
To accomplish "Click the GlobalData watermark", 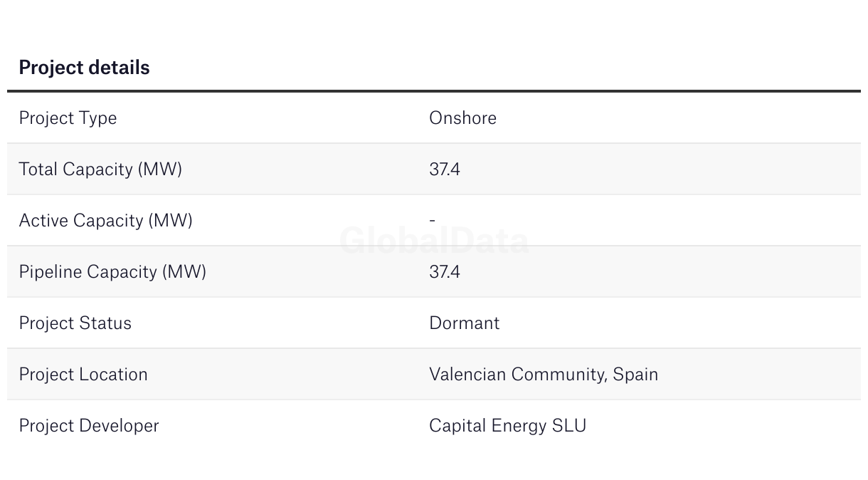I will pos(434,241).
